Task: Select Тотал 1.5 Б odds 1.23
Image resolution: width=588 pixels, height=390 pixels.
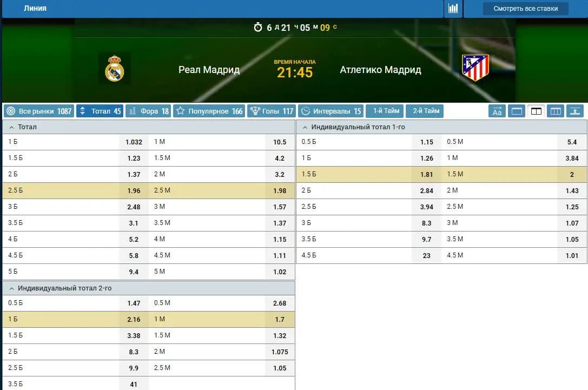Action: tap(134, 158)
